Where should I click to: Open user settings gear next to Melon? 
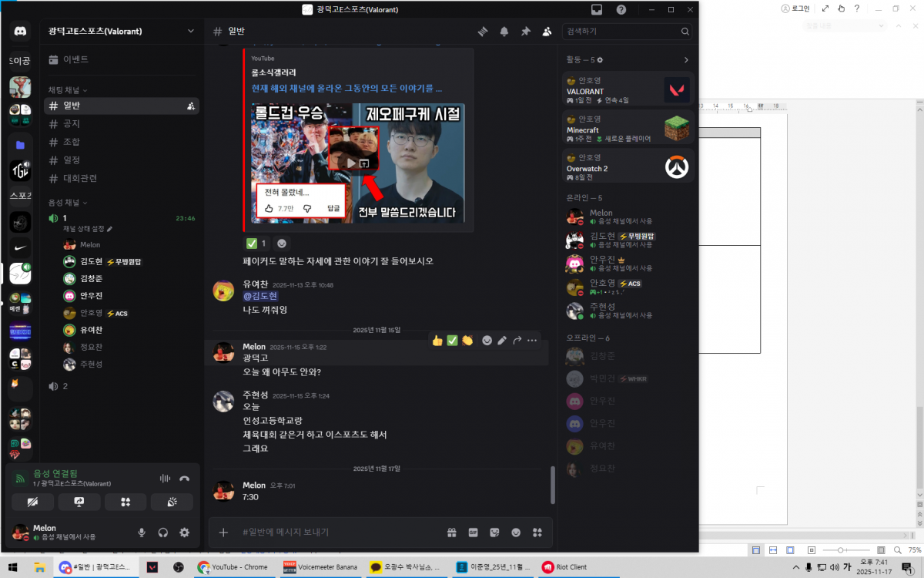pos(184,532)
